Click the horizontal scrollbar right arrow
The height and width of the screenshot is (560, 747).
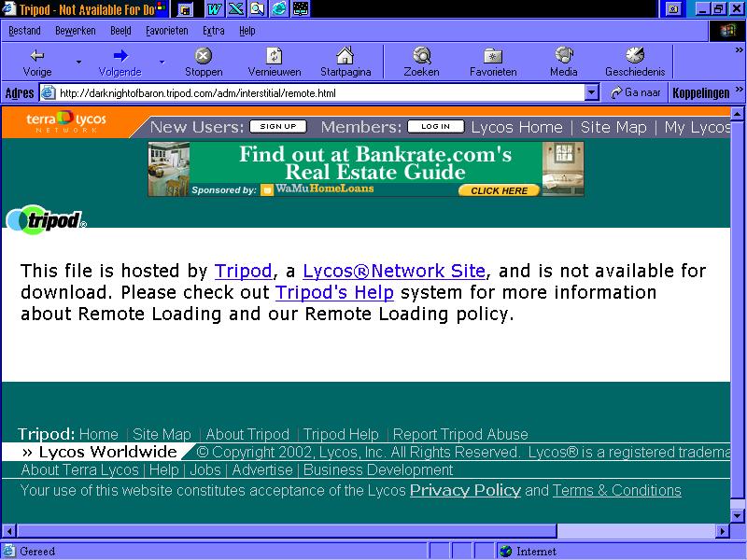[x=722, y=531]
